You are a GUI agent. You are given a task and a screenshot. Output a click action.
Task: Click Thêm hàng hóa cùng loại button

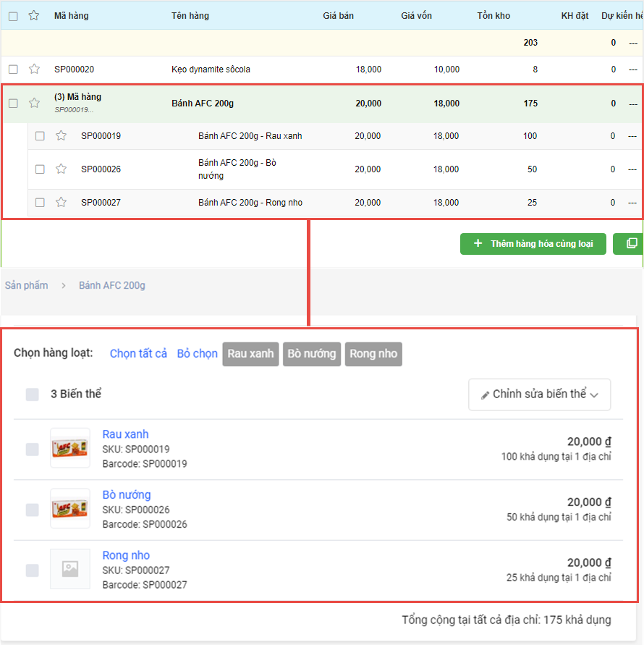(x=533, y=244)
